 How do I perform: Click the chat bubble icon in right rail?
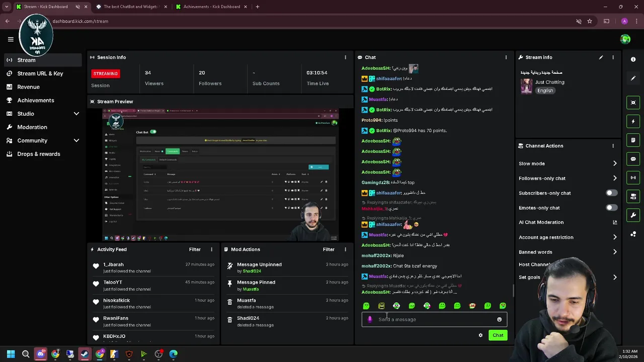pos(633,159)
